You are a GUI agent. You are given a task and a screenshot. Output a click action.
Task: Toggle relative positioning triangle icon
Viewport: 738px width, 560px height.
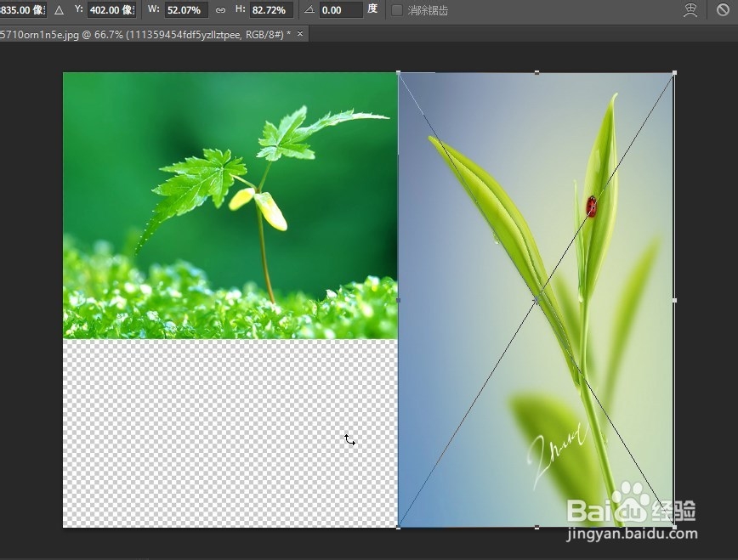click(x=59, y=10)
